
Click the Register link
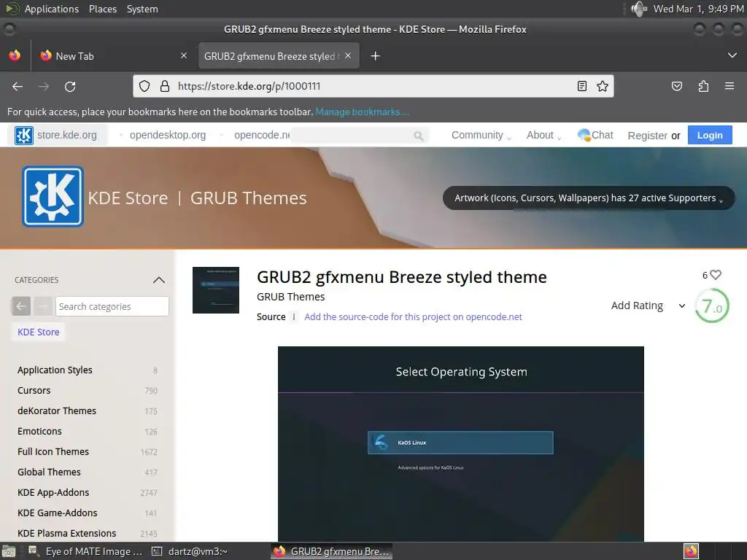(x=647, y=135)
